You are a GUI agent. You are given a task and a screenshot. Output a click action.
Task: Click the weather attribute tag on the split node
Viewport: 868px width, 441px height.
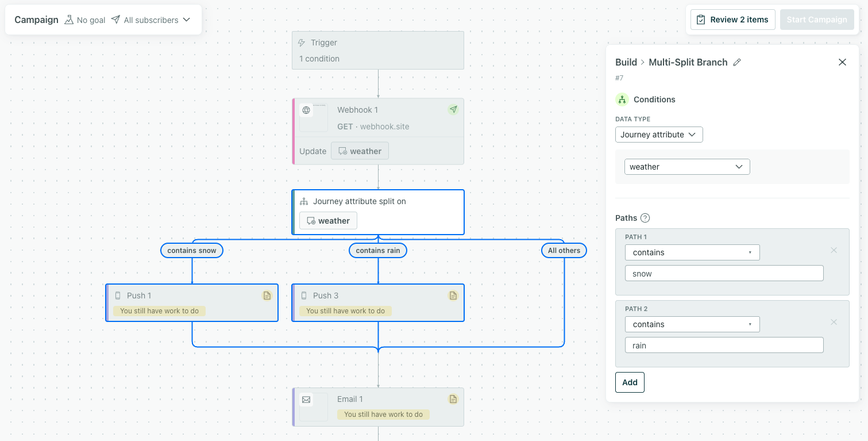point(328,220)
